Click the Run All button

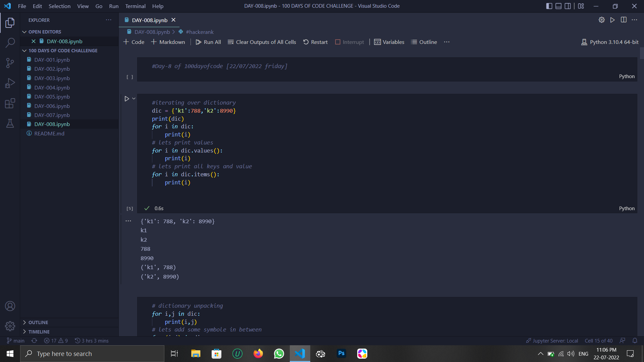208,42
